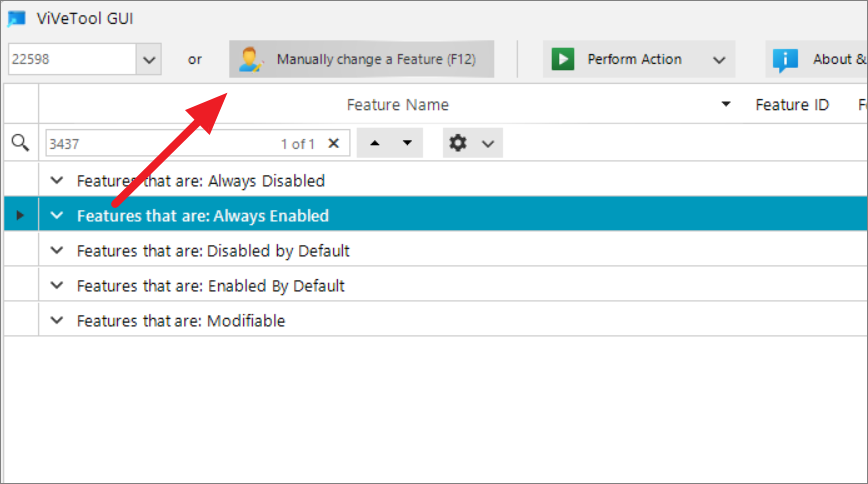Click the Feature ID column header
The width and height of the screenshot is (868, 484).
[x=792, y=105]
